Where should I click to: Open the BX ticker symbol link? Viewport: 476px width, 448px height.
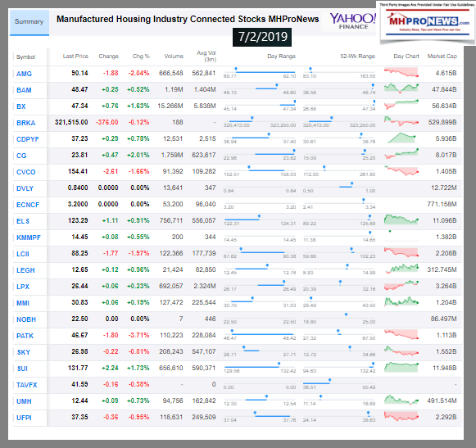coord(21,106)
